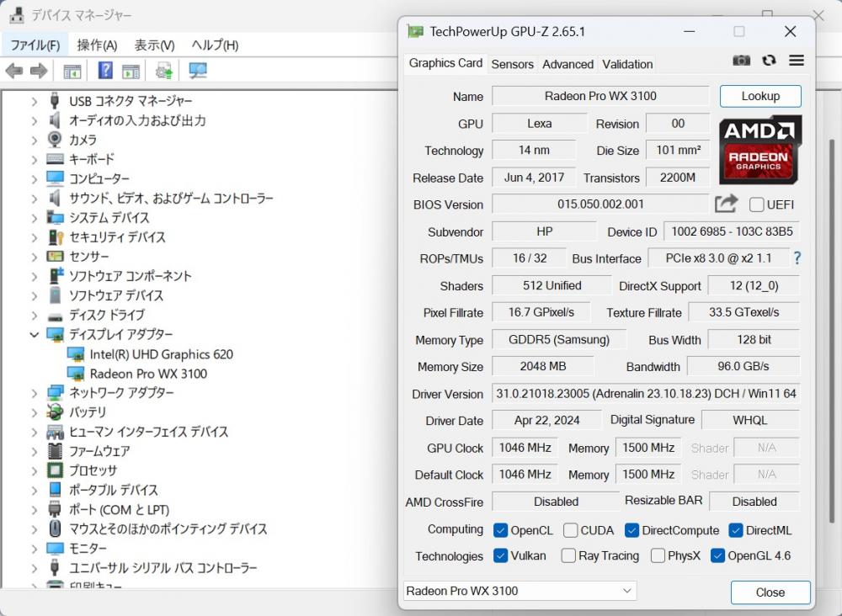Viewport: 842px width, 616px height.
Task: Take a GPU-Z screenshot with the camera icon
Action: pos(742,60)
